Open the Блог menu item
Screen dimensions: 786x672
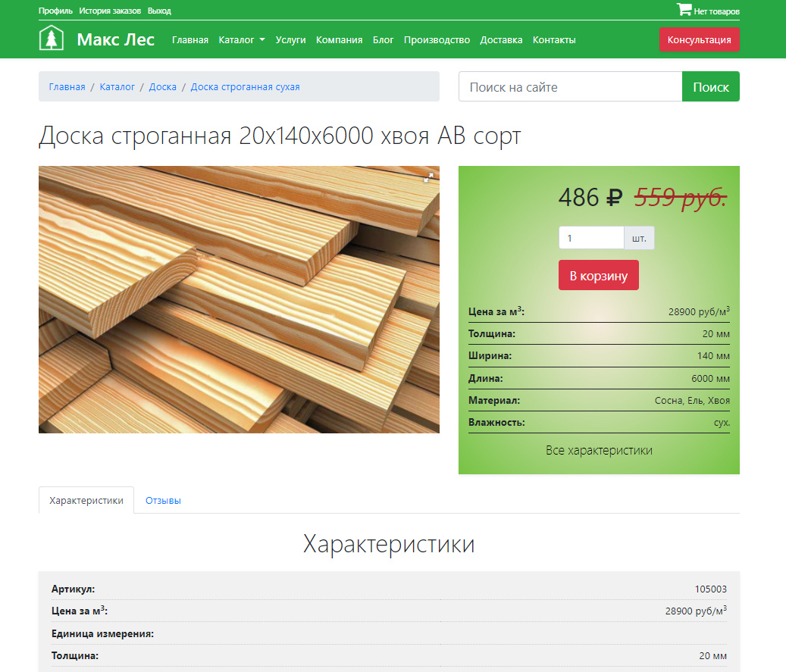click(x=383, y=39)
